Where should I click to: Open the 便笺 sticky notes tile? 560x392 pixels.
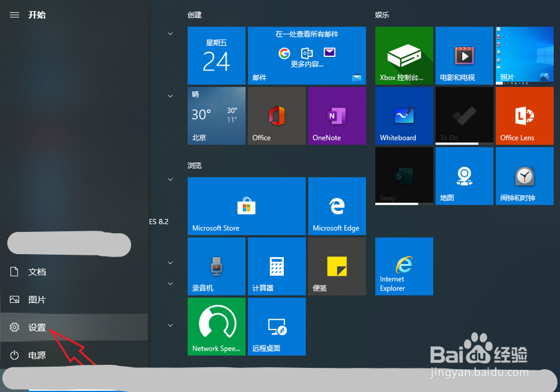pos(337,266)
